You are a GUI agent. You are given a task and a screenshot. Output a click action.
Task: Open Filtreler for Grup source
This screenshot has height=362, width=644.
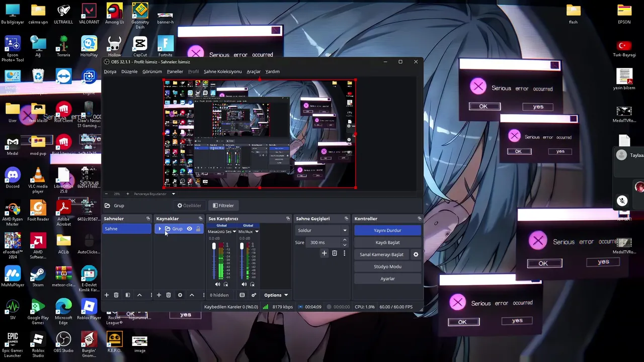[223, 206]
